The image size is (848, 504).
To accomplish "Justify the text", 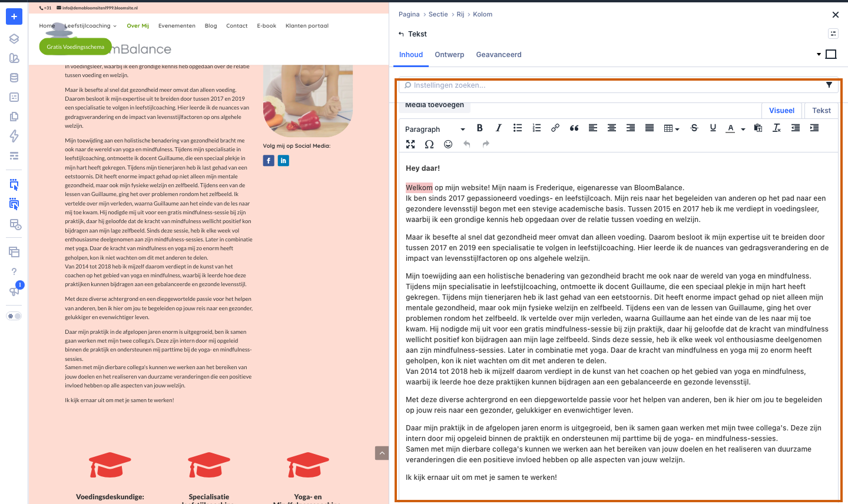I will click(x=650, y=128).
